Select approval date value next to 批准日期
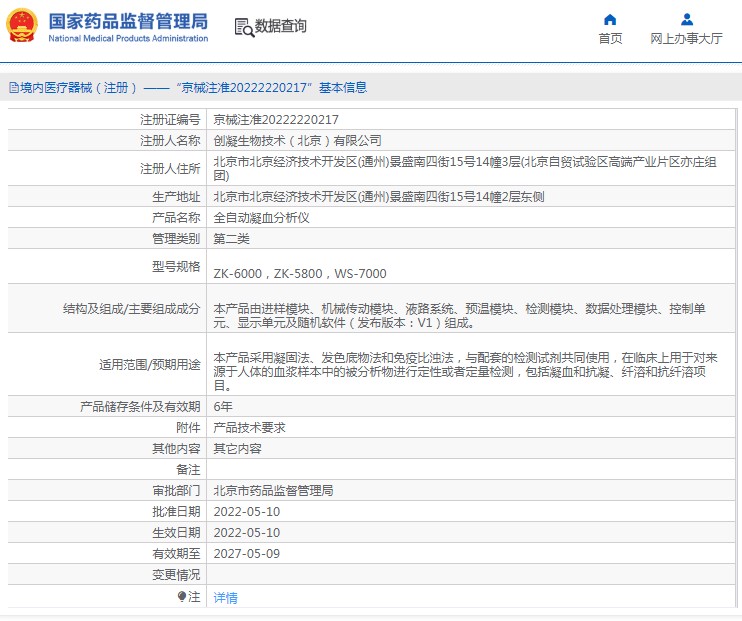The height and width of the screenshot is (621, 742). click(247, 512)
